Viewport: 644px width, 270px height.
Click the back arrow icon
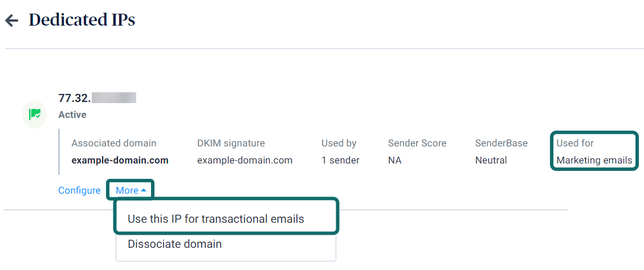(x=11, y=21)
